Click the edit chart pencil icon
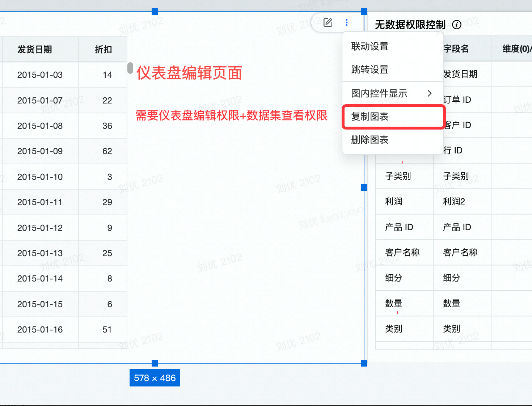 point(328,22)
